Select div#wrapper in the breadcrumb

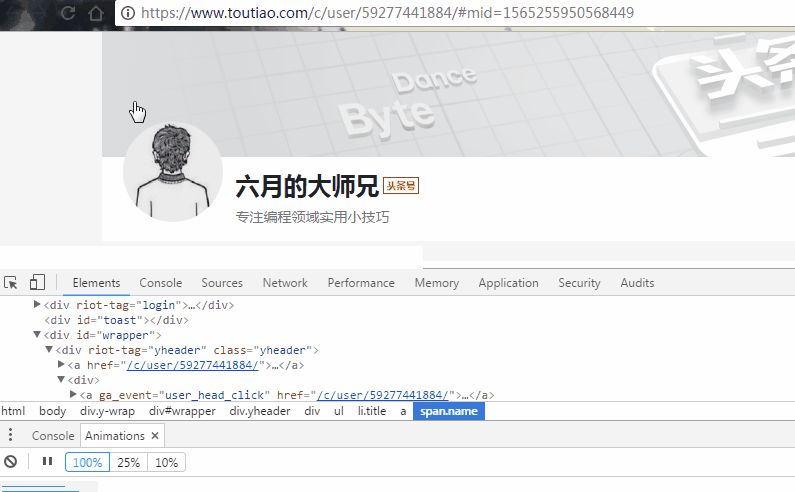183,411
